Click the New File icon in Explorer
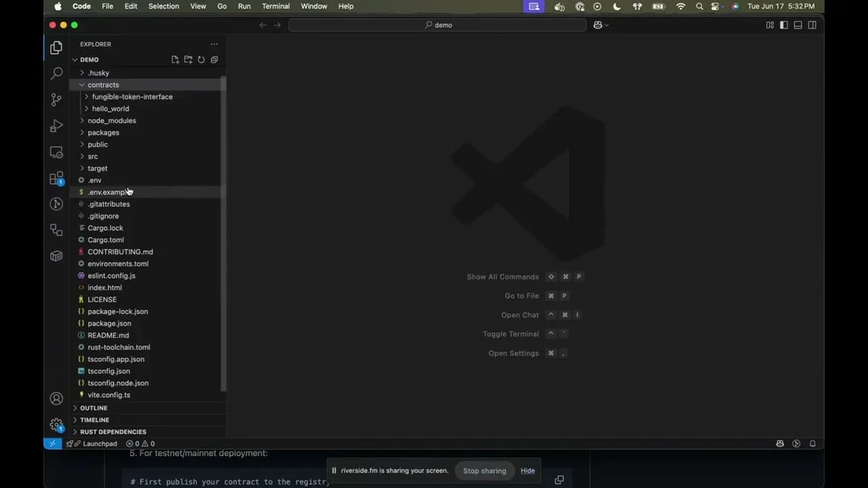The height and width of the screenshot is (488, 868). 175,60
